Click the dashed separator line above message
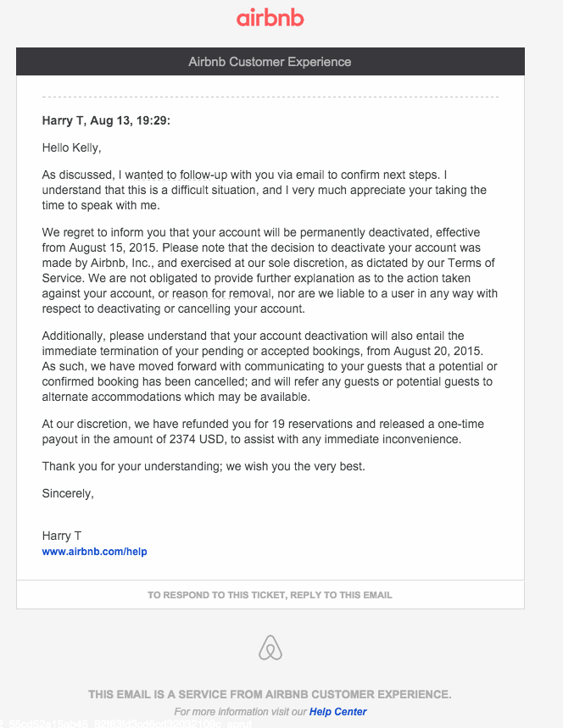 click(270, 97)
